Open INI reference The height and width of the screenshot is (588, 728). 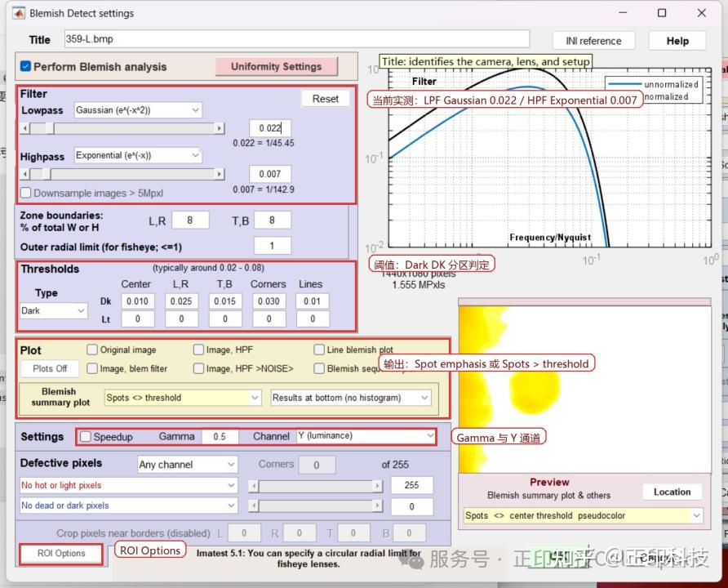(x=593, y=41)
